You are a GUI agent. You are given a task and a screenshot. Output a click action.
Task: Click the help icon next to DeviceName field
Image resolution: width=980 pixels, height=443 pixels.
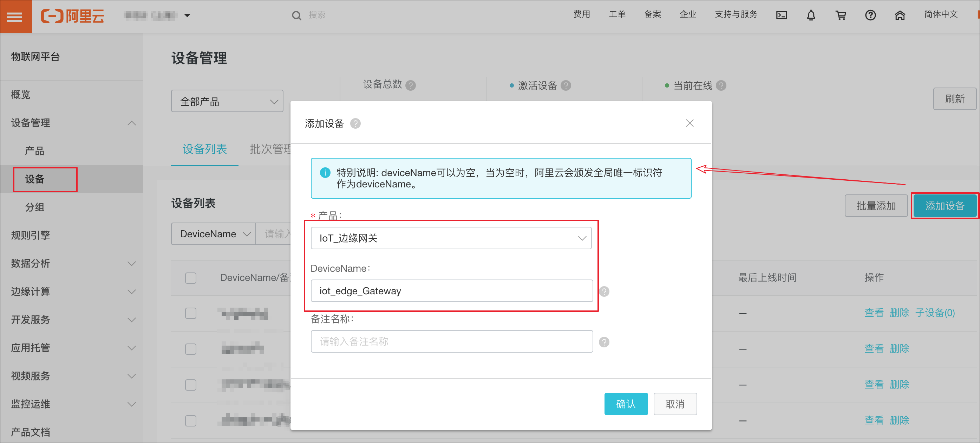(604, 291)
